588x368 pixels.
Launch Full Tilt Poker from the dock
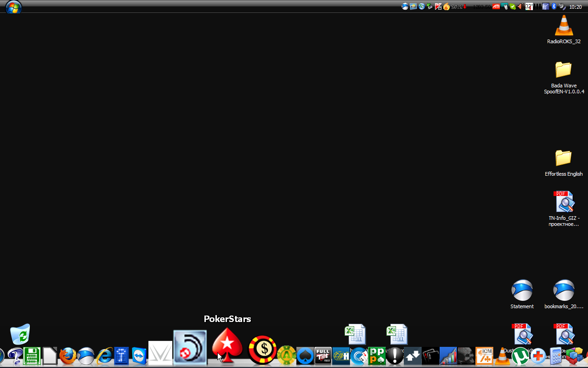(x=323, y=356)
